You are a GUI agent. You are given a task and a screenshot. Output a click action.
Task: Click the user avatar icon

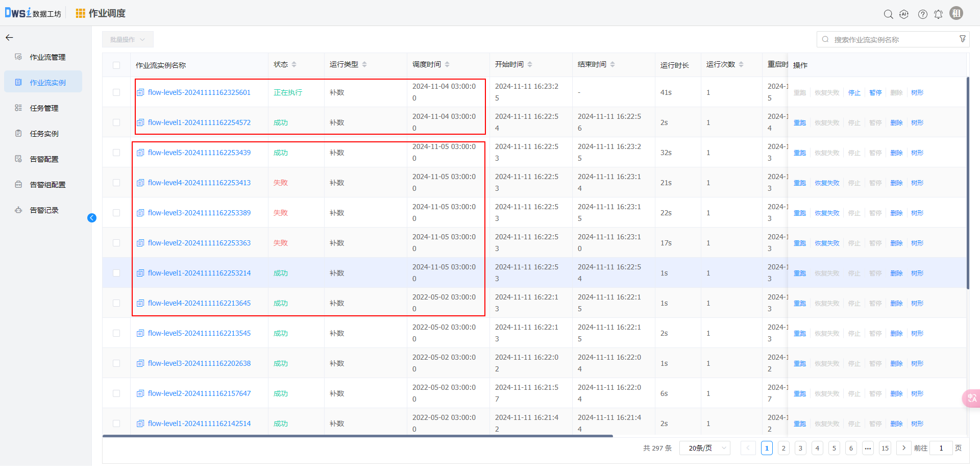tap(956, 13)
